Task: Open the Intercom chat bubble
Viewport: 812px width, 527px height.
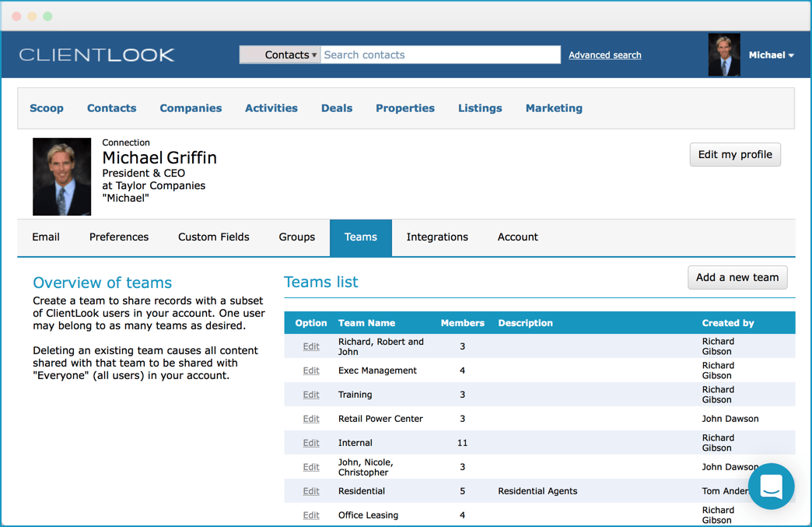Action: 771,486
